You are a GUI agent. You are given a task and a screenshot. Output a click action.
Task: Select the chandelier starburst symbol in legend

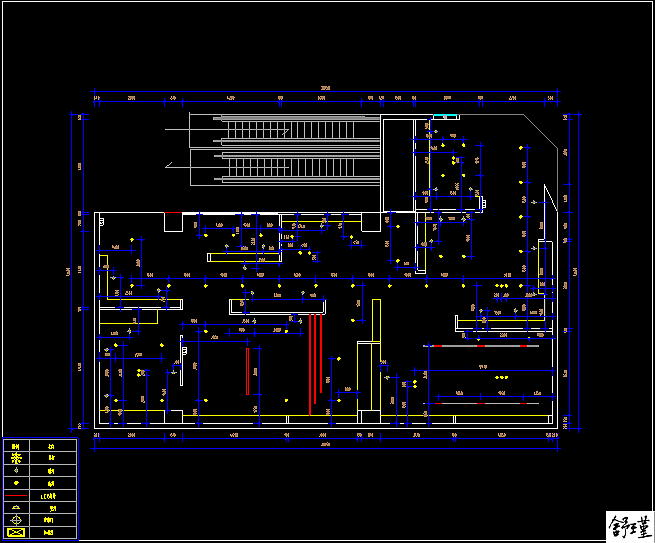[16, 458]
